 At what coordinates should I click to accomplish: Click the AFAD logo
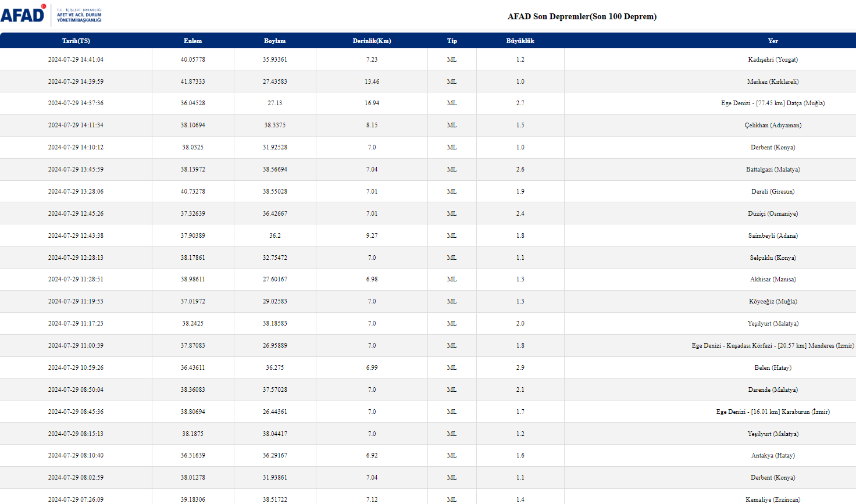[51, 15]
